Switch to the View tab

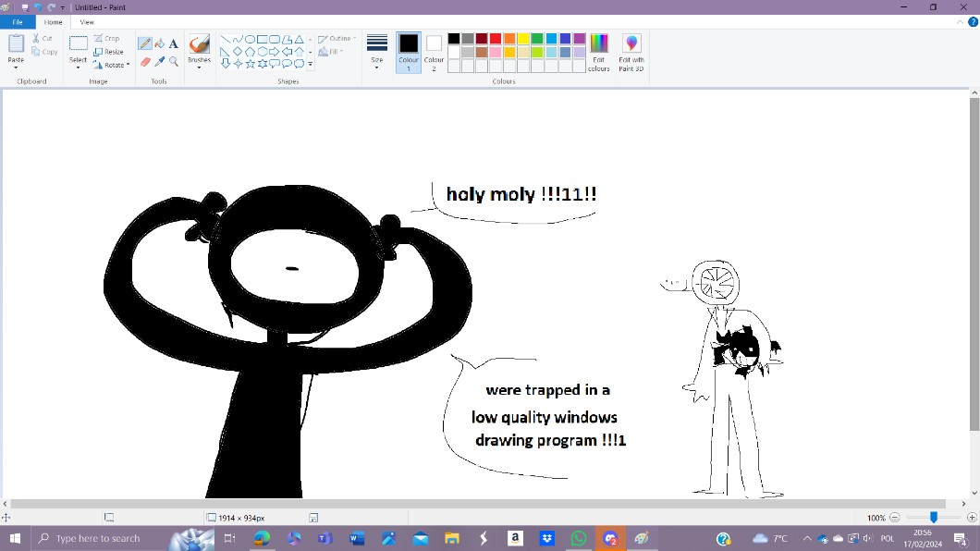click(x=87, y=21)
